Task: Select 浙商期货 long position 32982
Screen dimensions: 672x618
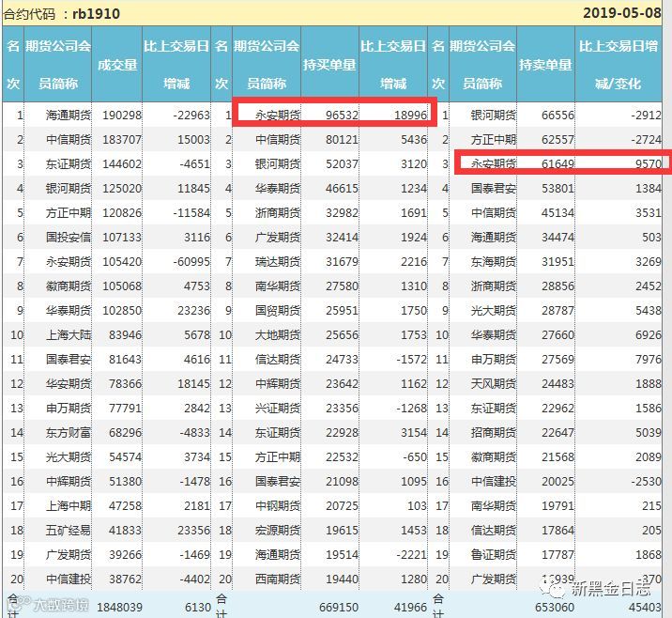Action: pos(342,212)
